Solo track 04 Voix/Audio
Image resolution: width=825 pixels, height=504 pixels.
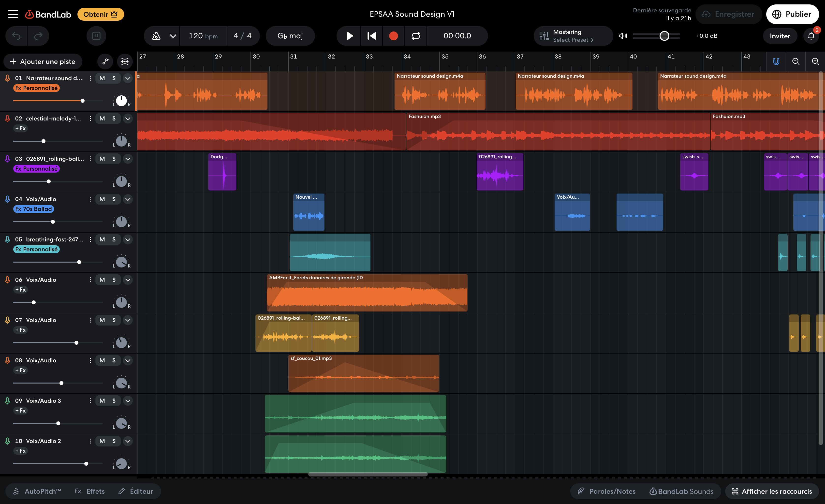(x=114, y=199)
